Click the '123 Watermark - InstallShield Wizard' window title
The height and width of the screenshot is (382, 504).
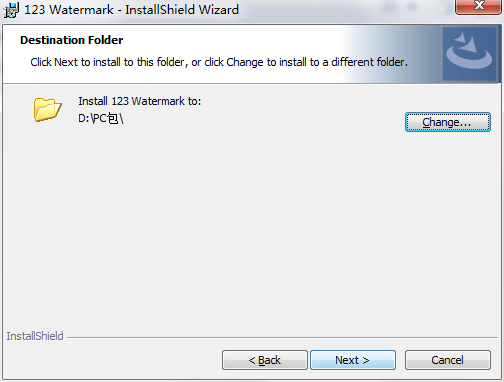[x=131, y=10]
